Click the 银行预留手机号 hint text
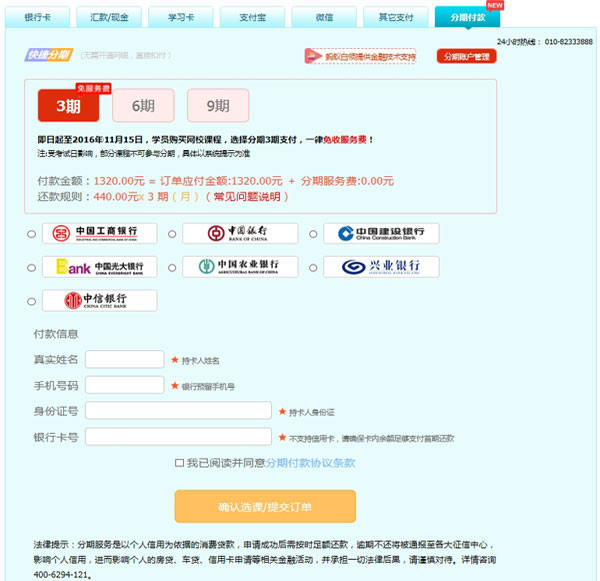Viewport: 600px width, 581px height. [208, 387]
